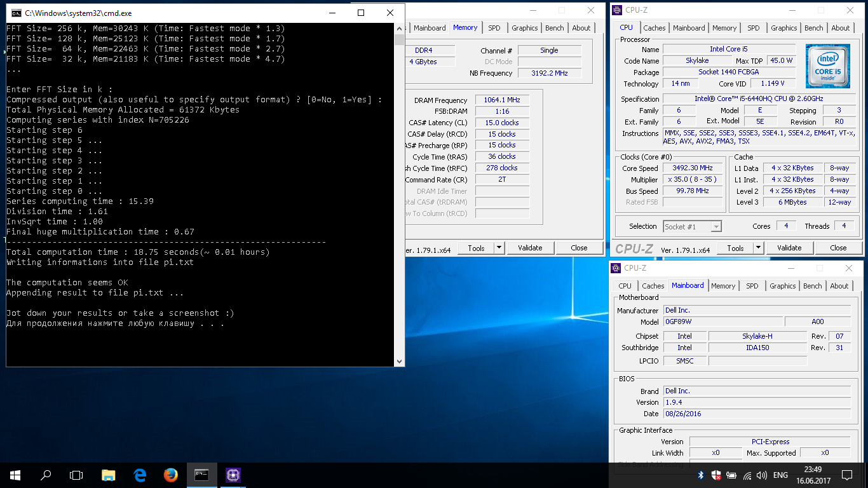Click the Core Speed value 3492.30 MHz
Viewport: 868px width, 488px height.
[x=693, y=168]
